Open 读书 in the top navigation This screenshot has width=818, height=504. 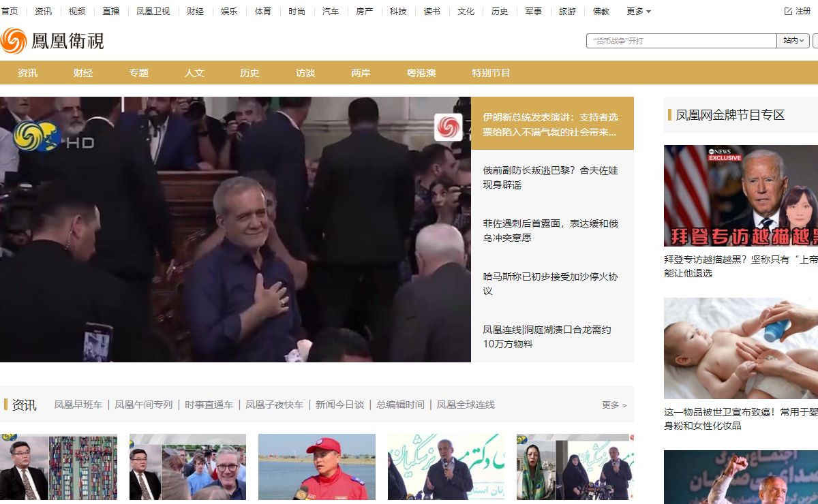point(432,11)
